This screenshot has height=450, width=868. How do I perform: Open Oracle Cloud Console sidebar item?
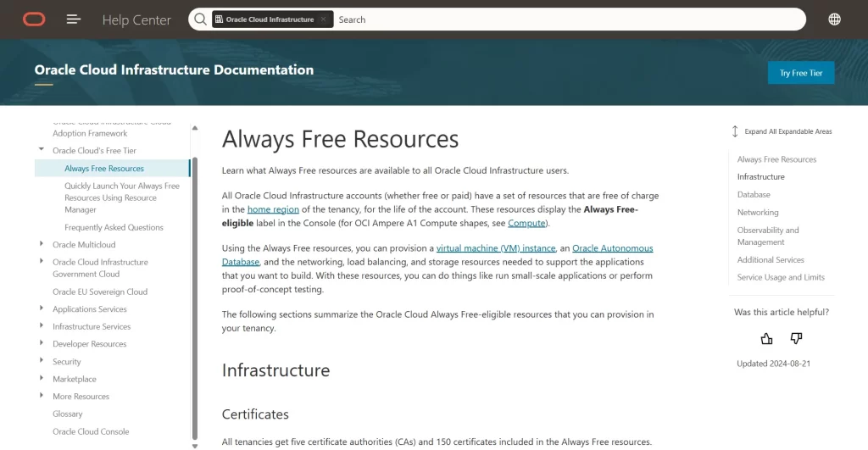point(91,431)
